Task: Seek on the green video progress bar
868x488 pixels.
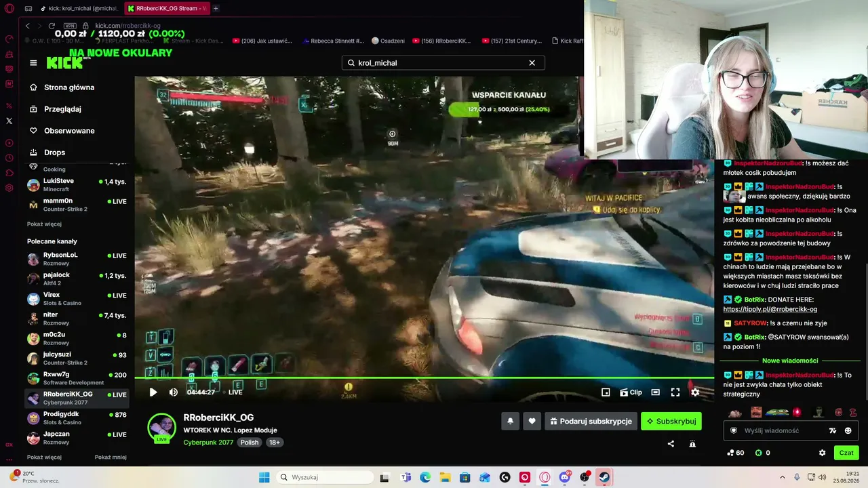Action: pyautogui.click(x=424, y=378)
